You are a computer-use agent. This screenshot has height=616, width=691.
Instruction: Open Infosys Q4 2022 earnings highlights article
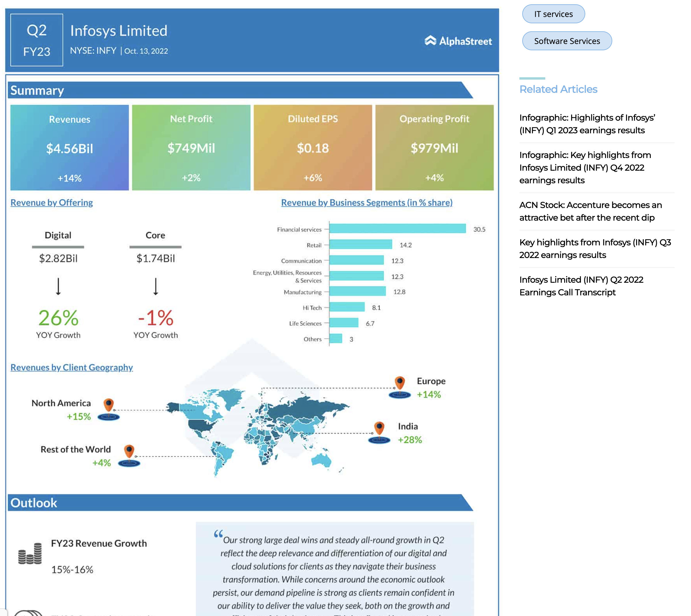point(585,168)
